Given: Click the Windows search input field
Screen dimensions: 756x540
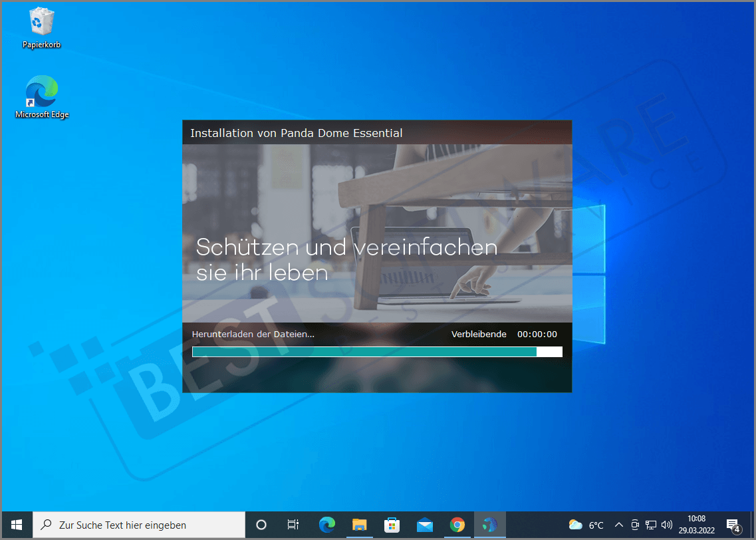Looking at the screenshot, I should point(140,525).
